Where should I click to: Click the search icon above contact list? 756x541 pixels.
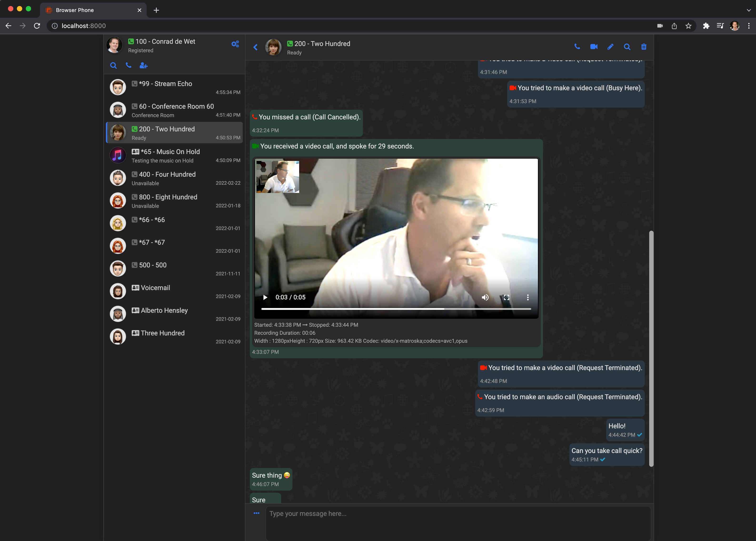click(x=114, y=66)
